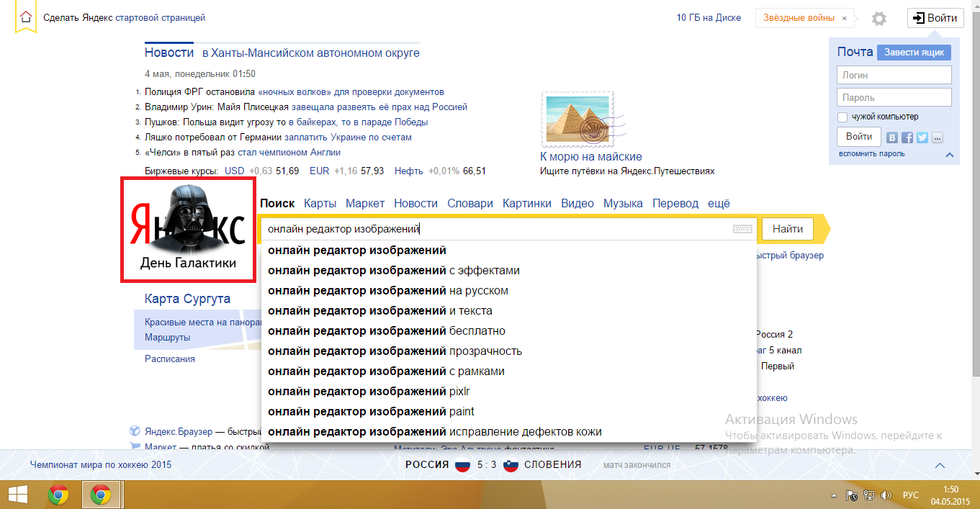This screenshot has height=509, width=980.
Task: Open the virtual keyboard icon in search box
Action: click(x=742, y=229)
